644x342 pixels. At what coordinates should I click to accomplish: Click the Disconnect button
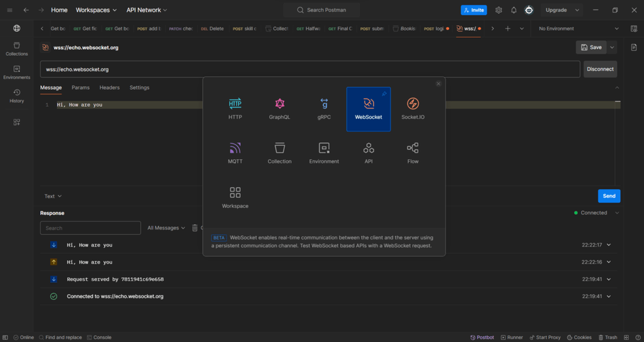600,69
